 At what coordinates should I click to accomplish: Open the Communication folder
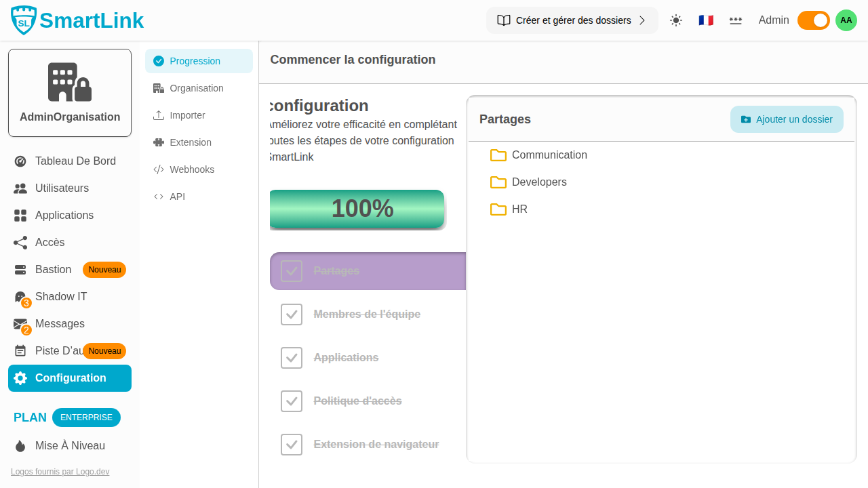[x=549, y=155]
